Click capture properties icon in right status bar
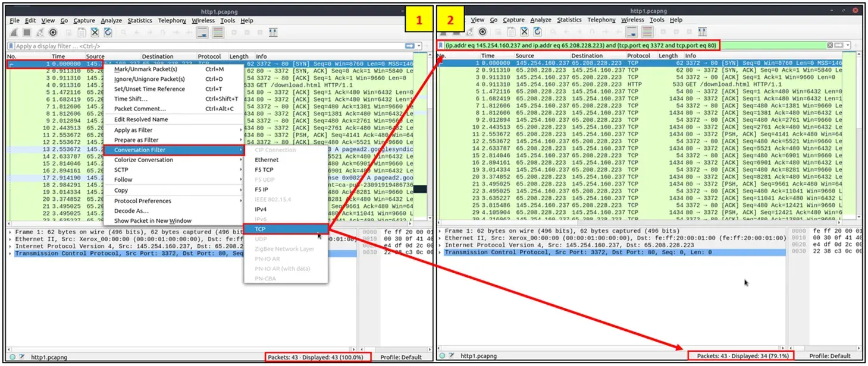Screen dimensions: 868x366 click(452, 356)
